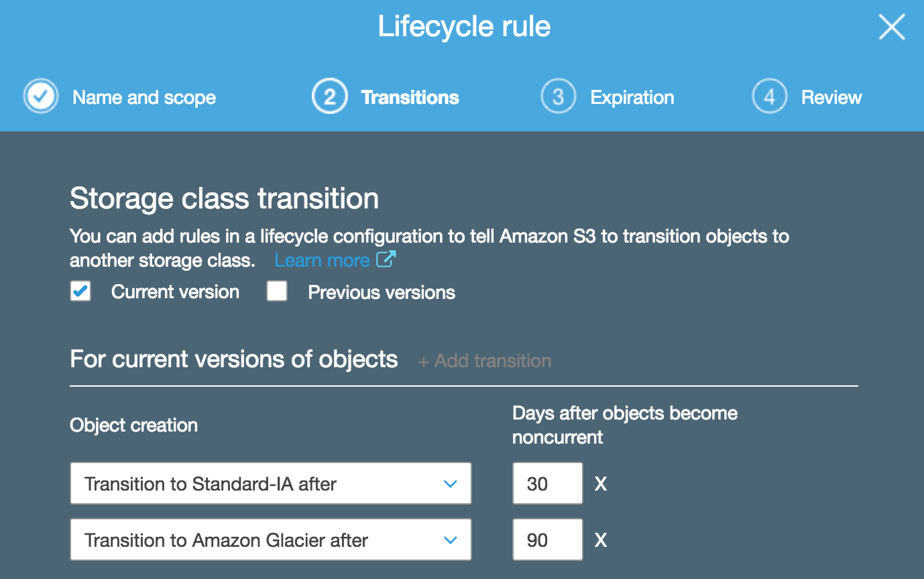Switch to the Expiration step
Image resolution: width=924 pixels, height=579 pixels.
(x=631, y=96)
